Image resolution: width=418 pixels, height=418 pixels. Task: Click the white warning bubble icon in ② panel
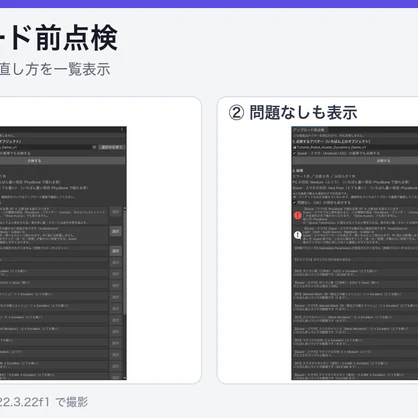[x=298, y=235]
